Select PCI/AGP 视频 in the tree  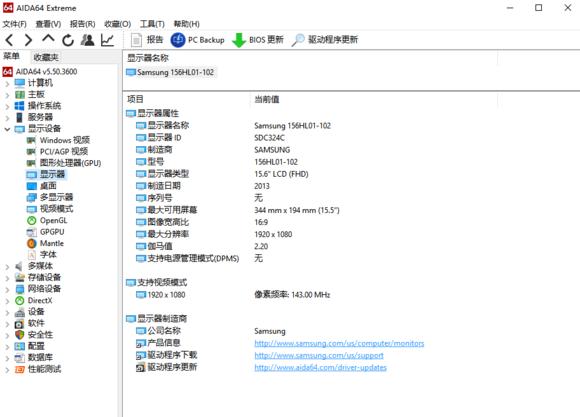click(57, 151)
